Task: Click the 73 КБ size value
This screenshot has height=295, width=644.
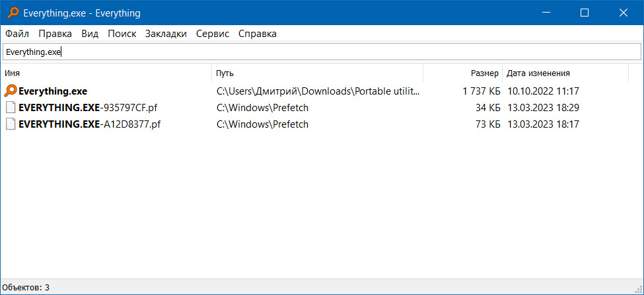Action: pos(487,124)
